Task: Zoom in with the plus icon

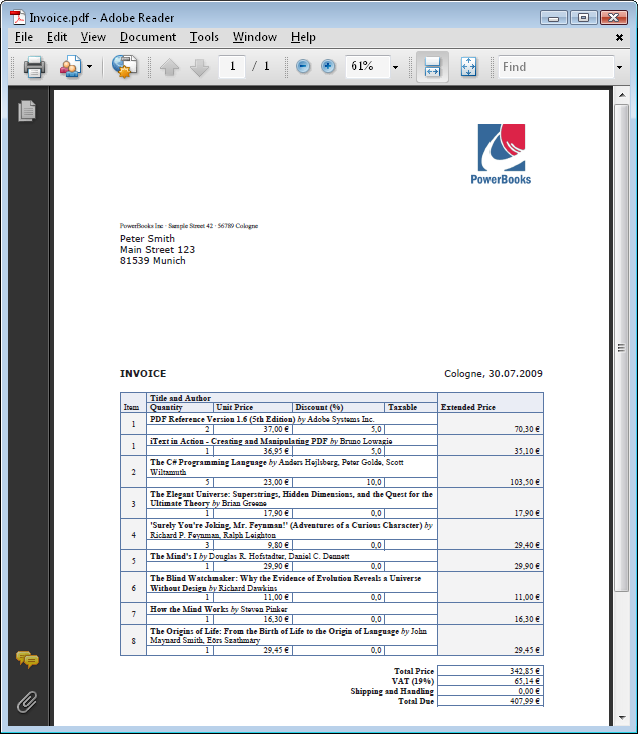Action: [328, 67]
